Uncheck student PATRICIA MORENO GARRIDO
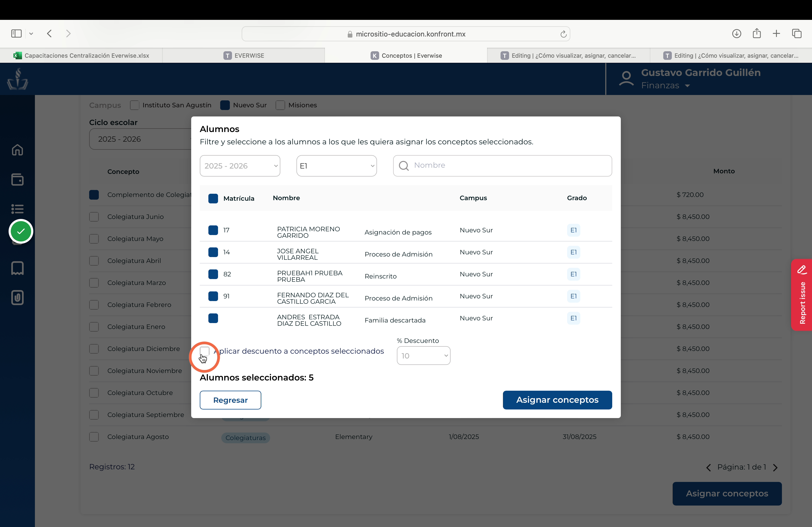This screenshot has width=812, height=527. coord(213,230)
